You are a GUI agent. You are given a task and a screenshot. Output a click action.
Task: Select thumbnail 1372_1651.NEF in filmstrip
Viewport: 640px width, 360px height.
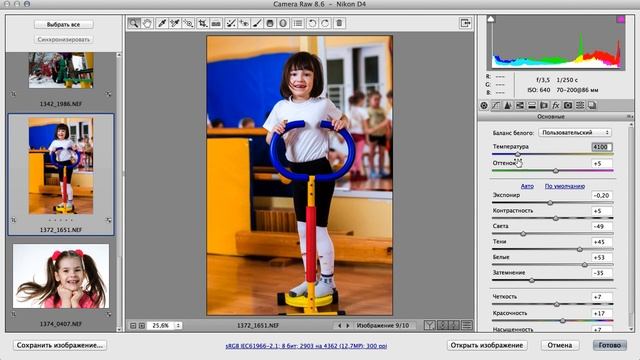point(61,166)
